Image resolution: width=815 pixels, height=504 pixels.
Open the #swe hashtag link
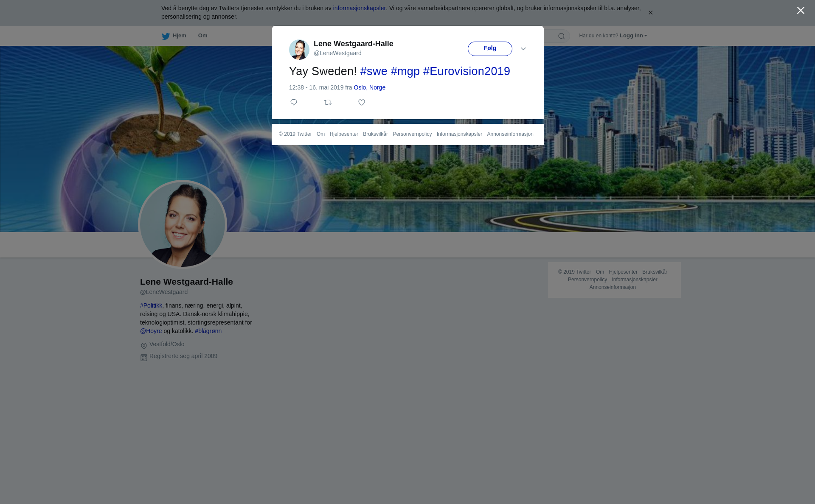tap(374, 71)
